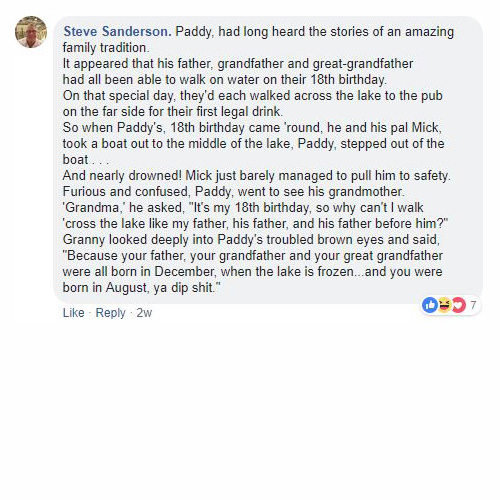Click the line starting 'Granny looked deeply'
This screenshot has height=500, width=500.
point(251,240)
